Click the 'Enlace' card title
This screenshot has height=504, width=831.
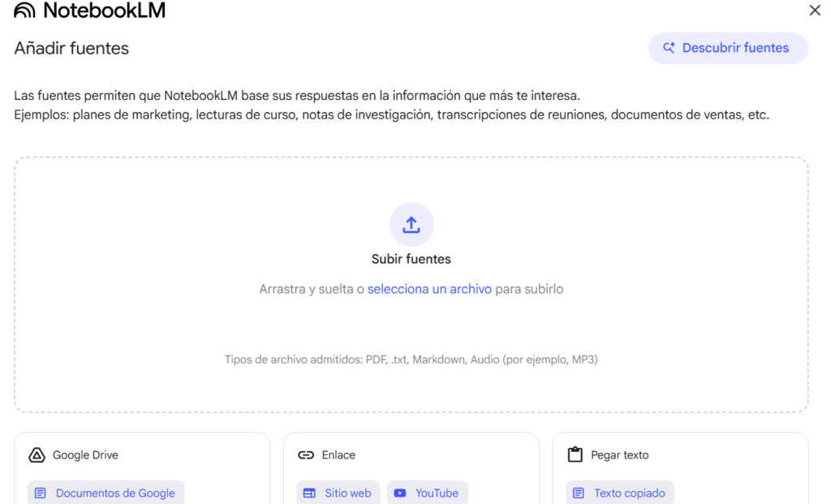[338, 455]
